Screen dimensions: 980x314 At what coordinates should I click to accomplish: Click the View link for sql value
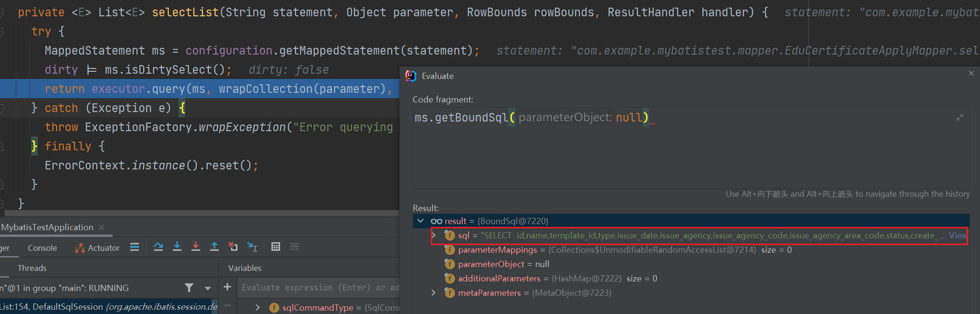[x=957, y=235]
